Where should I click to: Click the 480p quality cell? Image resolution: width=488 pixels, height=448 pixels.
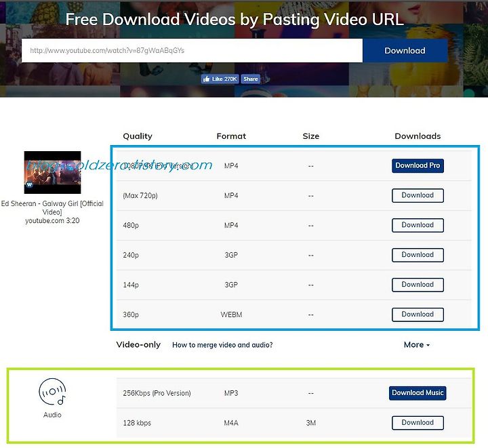tap(131, 225)
